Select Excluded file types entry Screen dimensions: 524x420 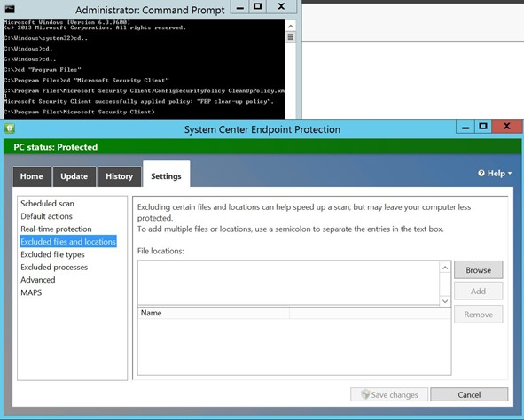pos(52,254)
